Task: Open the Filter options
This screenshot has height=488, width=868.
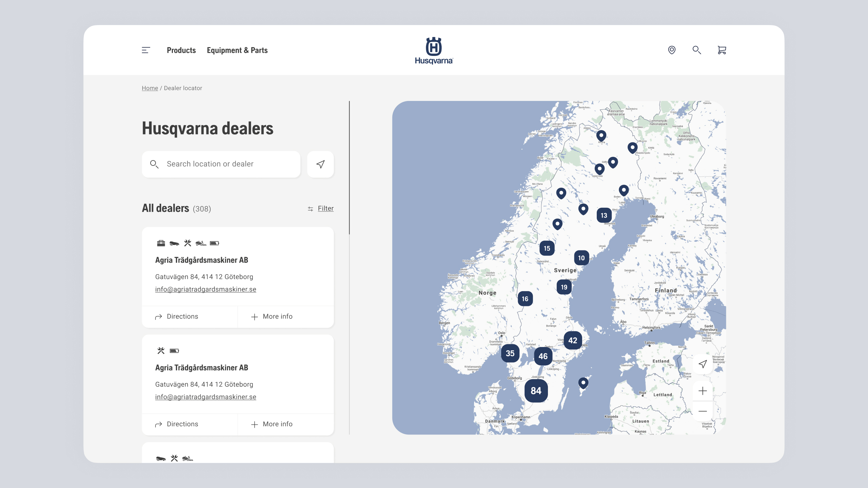Action: 325,208
